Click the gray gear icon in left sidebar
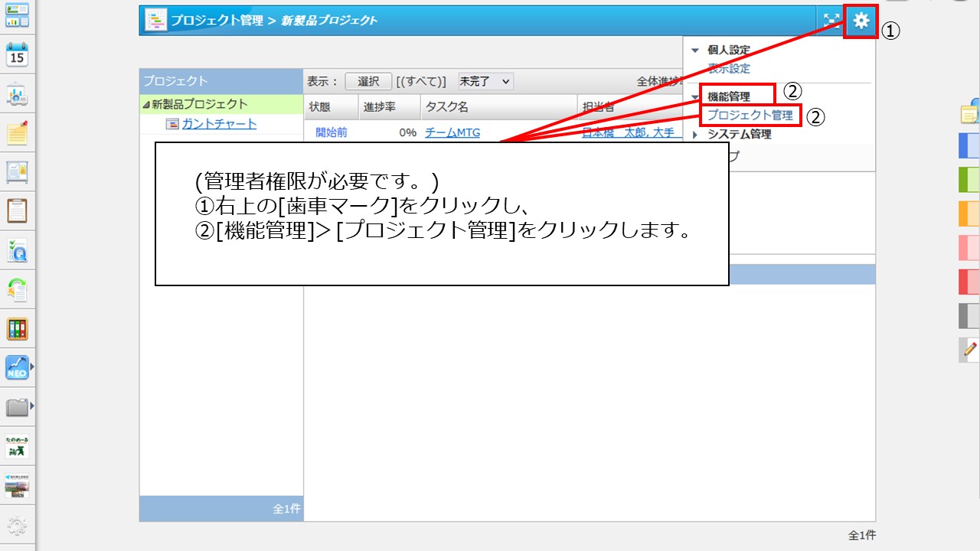This screenshot has height=551, width=980. [17, 526]
